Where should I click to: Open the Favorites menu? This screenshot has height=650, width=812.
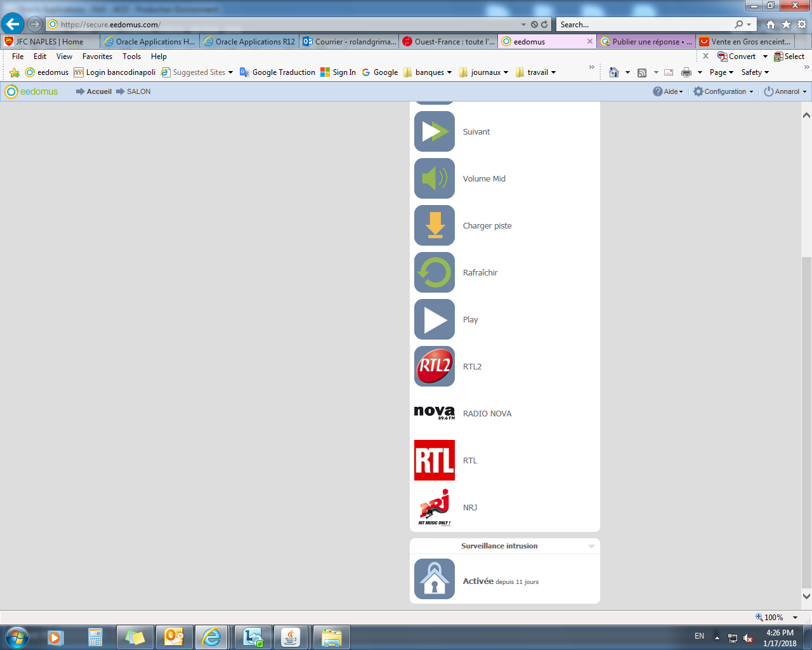click(97, 56)
